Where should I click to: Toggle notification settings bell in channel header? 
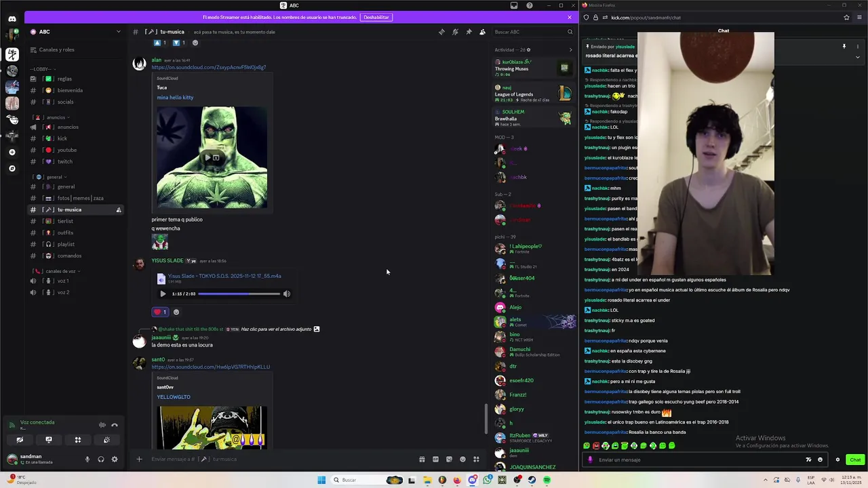455,32
